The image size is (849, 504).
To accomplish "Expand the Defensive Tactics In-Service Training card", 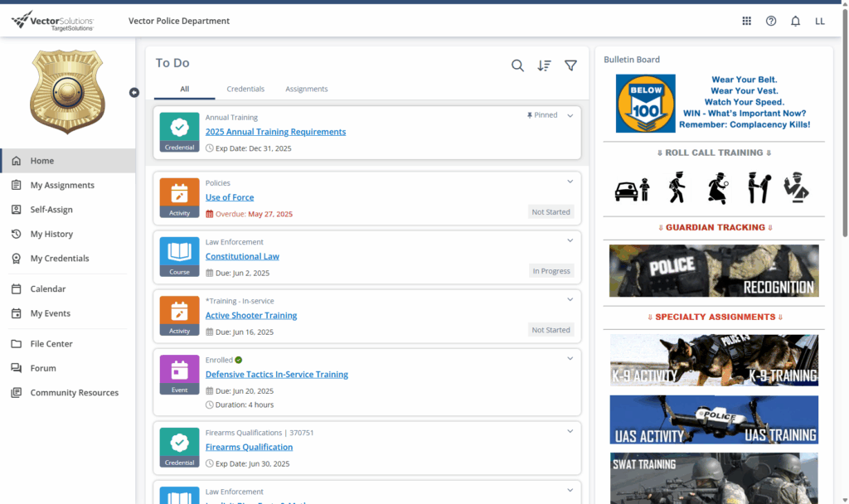I will (x=570, y=358).
